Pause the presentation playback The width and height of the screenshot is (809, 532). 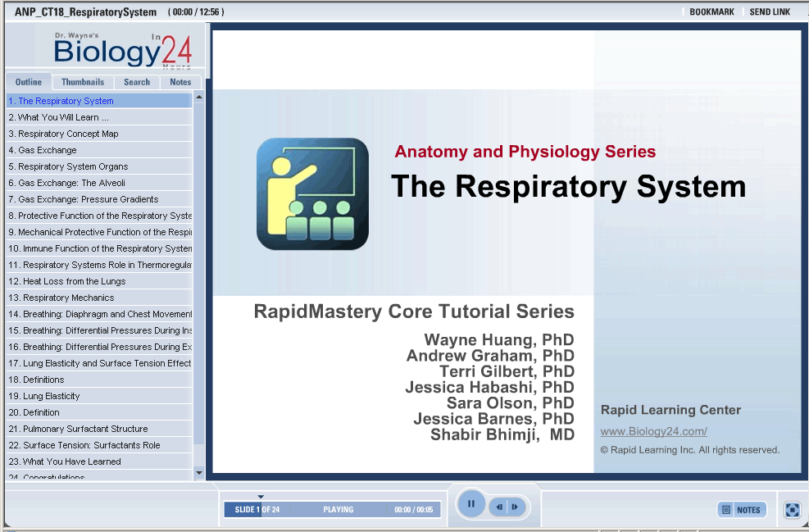click(x=471, y=504)
